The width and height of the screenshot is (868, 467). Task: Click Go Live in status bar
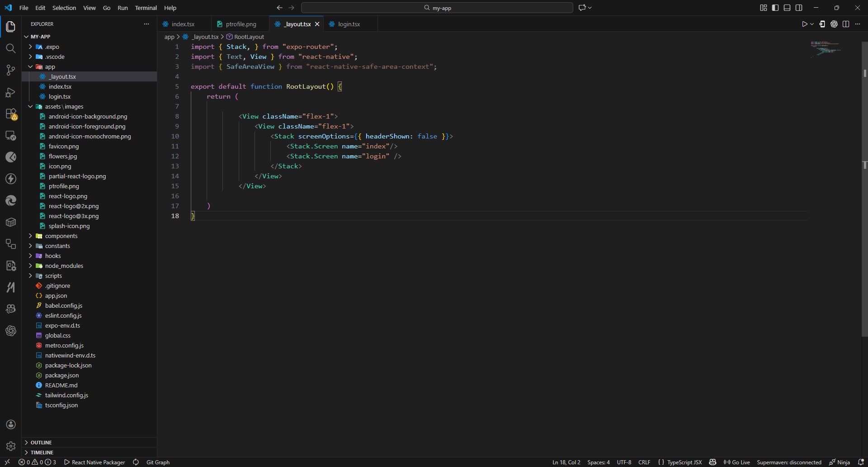click(x=737, y=462)
